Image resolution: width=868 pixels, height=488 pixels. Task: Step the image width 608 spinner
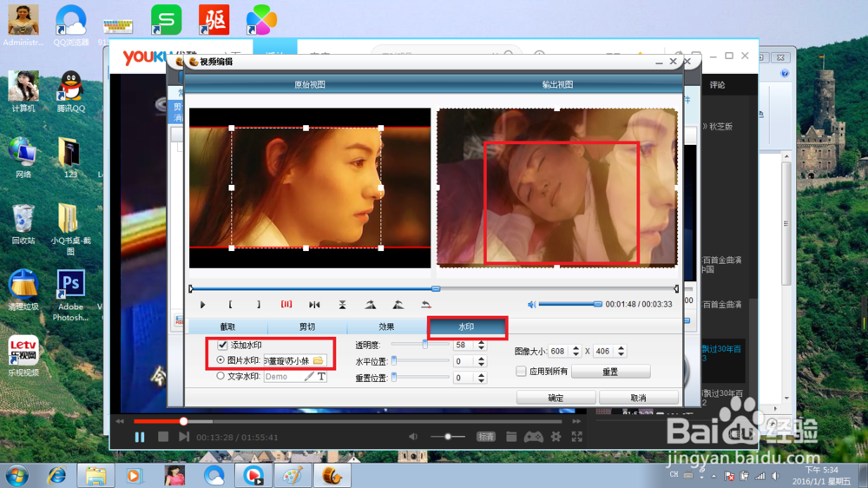point(575,351)
